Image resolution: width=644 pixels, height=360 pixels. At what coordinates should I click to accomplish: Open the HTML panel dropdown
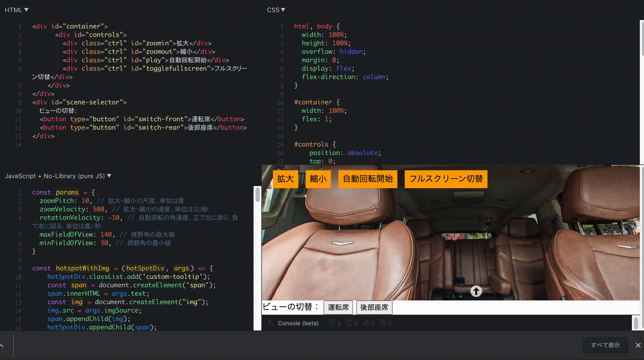16,10
